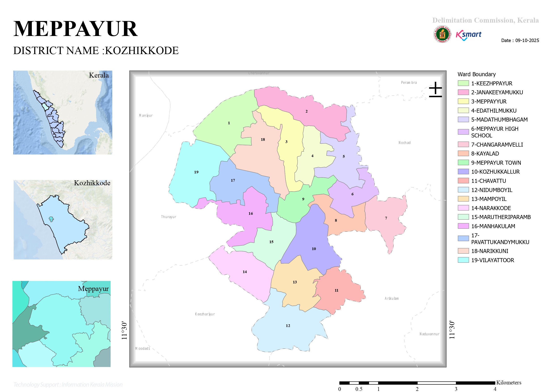Select the 13-MAMPOYIL legend color swatch
Viewport: 555px width, 392px height.
click(x=463, y=199)
